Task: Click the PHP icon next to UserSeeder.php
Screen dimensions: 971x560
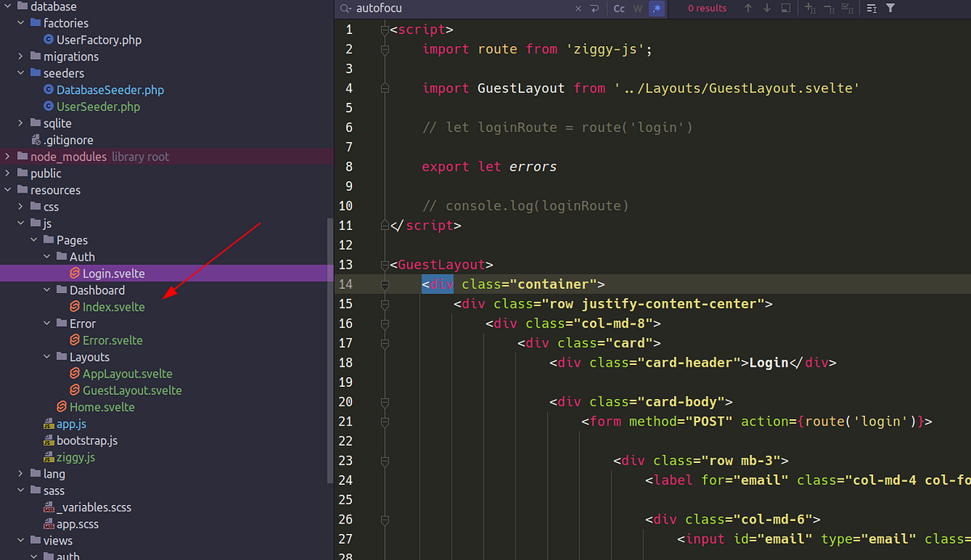Action: (49, 106)
